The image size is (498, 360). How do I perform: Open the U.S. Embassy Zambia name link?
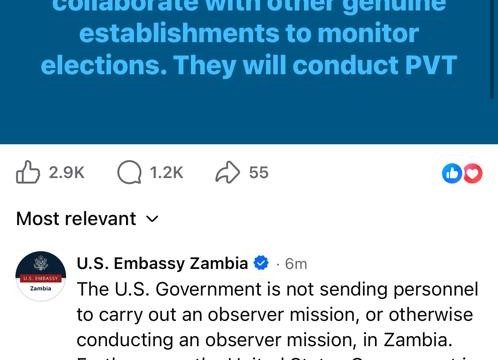pos(162,263)
